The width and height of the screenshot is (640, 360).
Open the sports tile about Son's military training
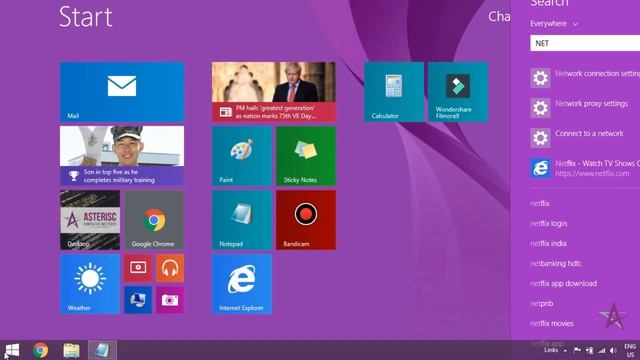tap(122, 156)
